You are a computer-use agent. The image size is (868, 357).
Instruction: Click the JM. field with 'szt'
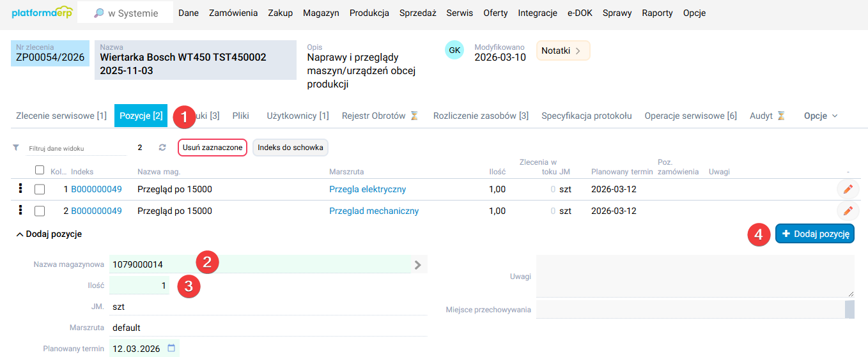point(268,307)
